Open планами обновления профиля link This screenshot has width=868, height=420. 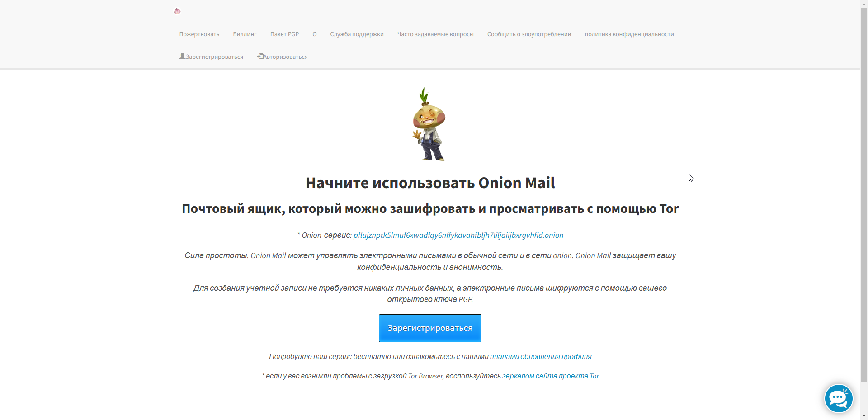tap(541, 356)
